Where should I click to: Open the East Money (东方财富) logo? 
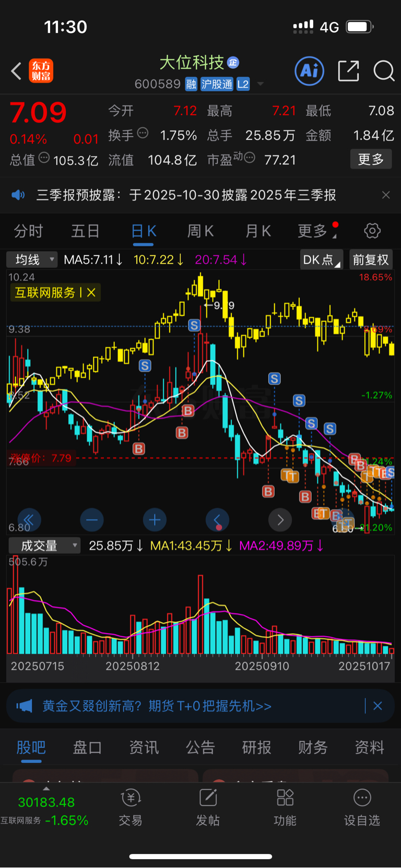point(41,71)
